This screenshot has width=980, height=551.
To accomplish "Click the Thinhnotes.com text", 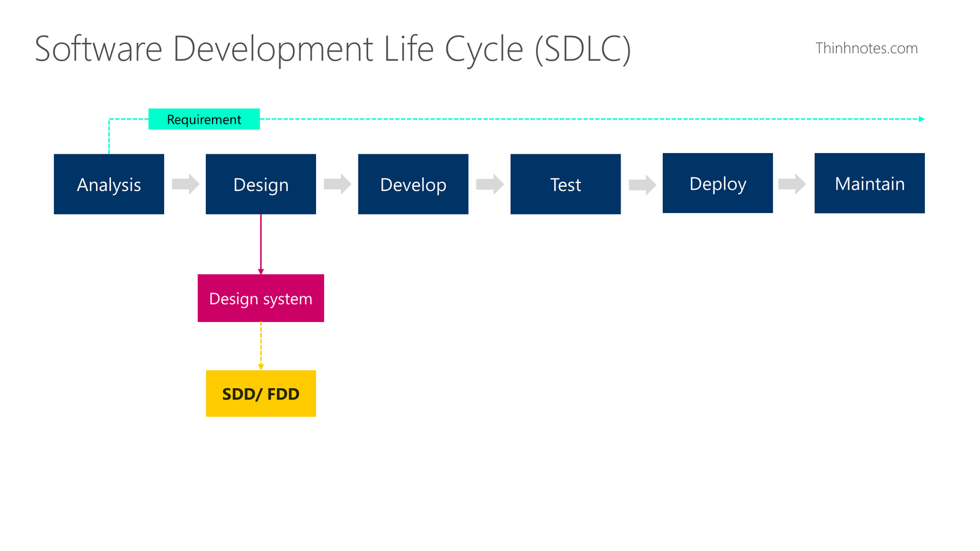I will point(867,48).
